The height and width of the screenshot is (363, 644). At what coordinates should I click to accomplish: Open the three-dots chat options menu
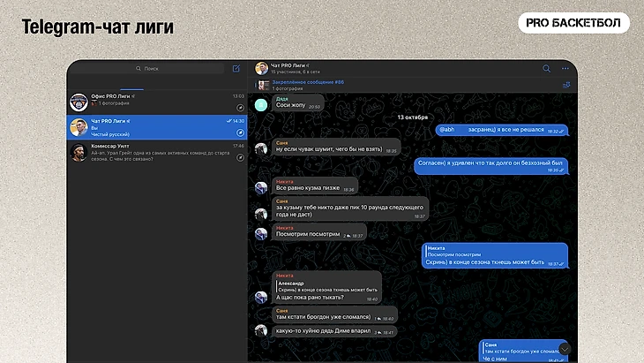click(x=565, y=68)
